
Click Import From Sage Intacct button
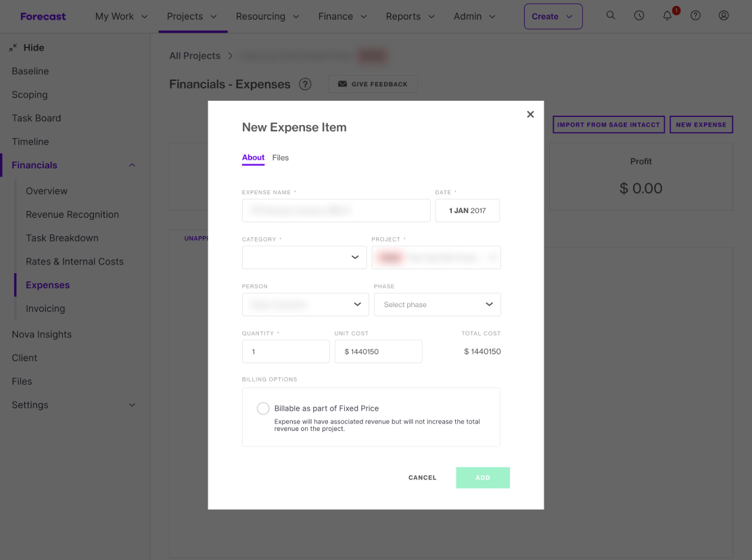[x=609, y=124]
